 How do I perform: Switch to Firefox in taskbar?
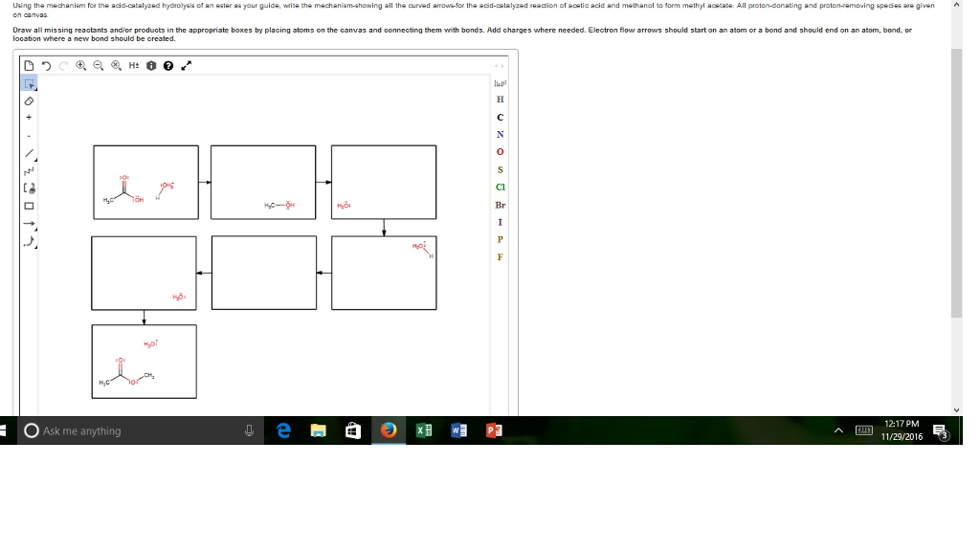(x=389, y=430)
